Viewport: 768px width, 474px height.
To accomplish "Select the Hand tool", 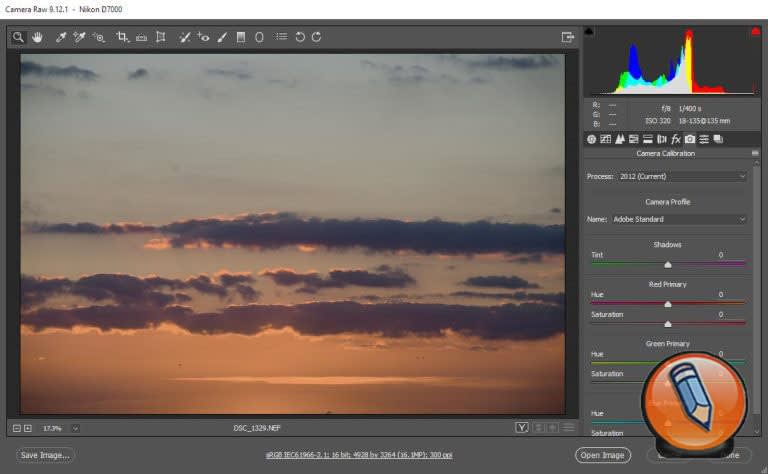I will click(x=37, y=37).
